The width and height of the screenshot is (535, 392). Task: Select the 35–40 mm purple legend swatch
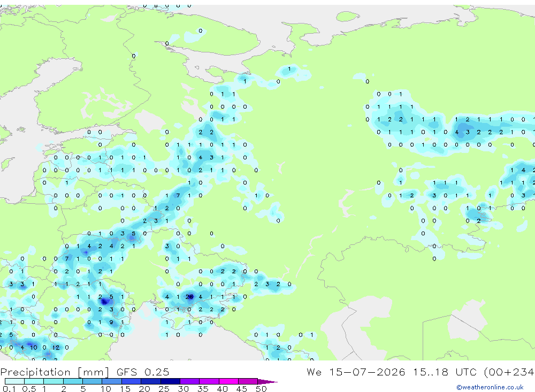point(209,381)
